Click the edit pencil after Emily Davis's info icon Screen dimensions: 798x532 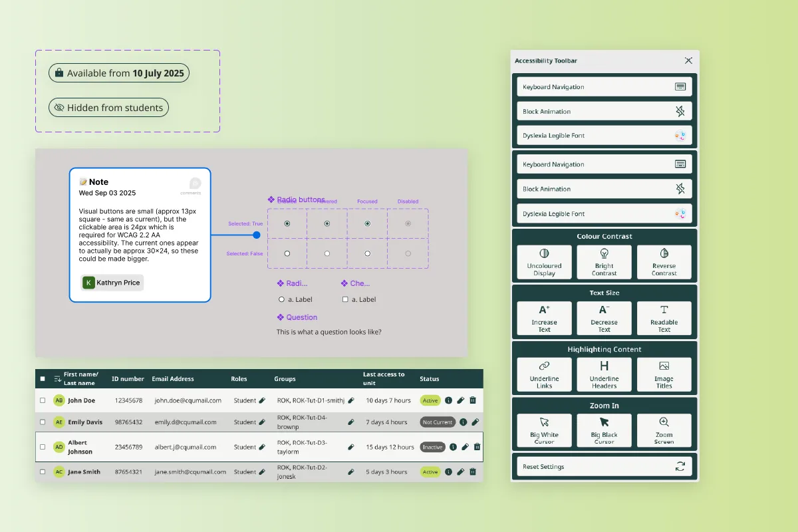tap(475, 422)
